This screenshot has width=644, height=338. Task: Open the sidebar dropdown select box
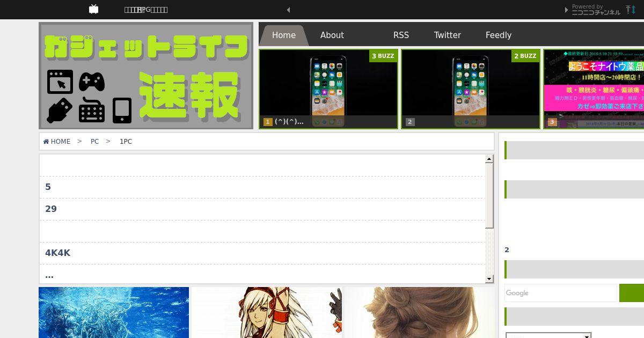point(548,335)
